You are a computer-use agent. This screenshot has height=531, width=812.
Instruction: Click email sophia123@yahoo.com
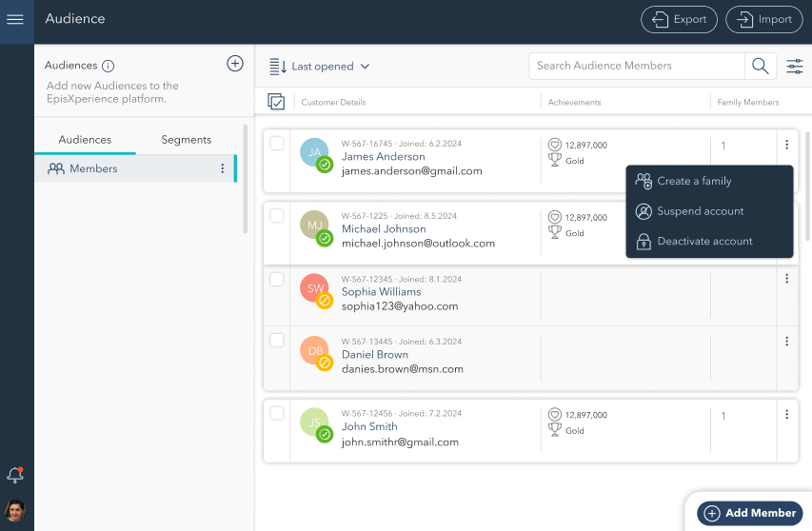tap(400, 306)
